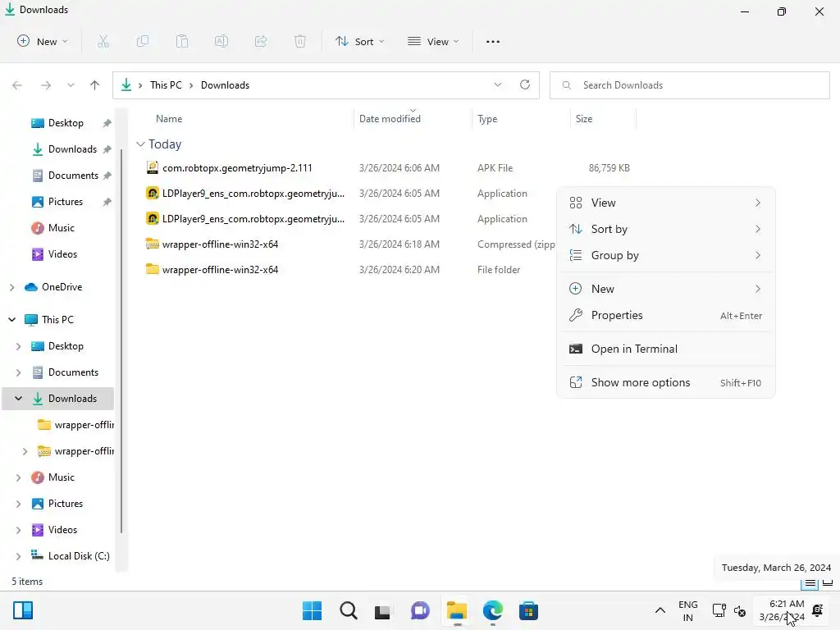This screenshot has width=840, height=630.
Task: Open Chat app on taskbar
Action: pyautogui.click(x=420, y=610)
